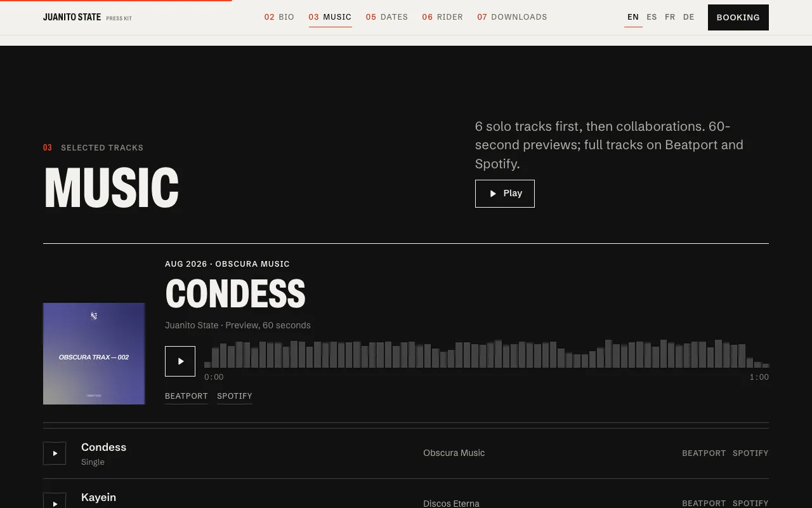Click the Play button under the intro text
This screenshot has height=508, width=812.
pos(505,194)
